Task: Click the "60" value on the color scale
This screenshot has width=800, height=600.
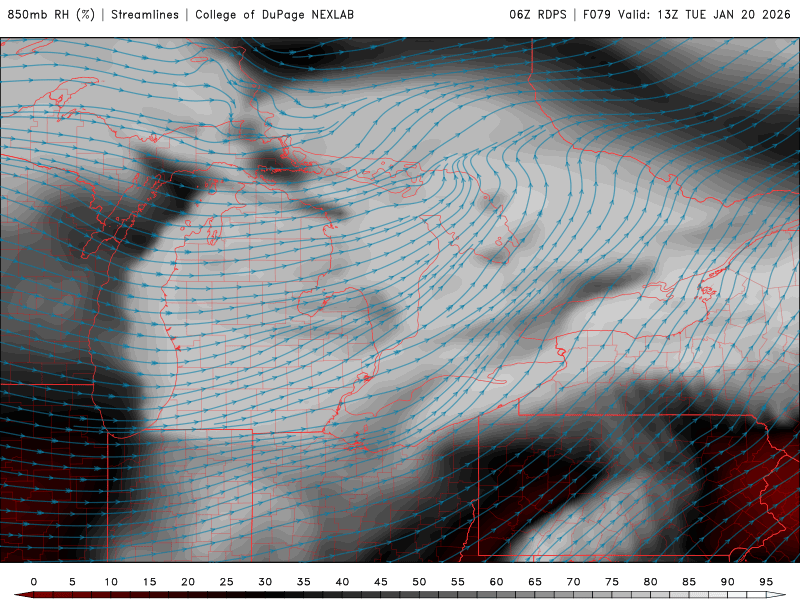Action: [x=496, y=582]
